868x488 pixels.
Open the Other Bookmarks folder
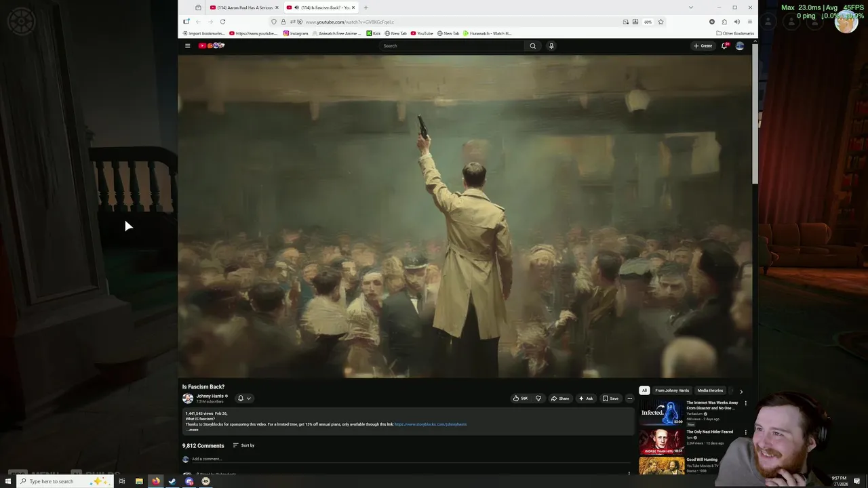pos(735,33)
